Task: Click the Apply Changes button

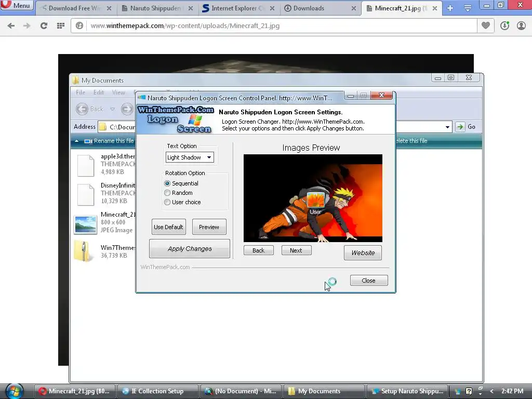Action: (x=190, y=249)
